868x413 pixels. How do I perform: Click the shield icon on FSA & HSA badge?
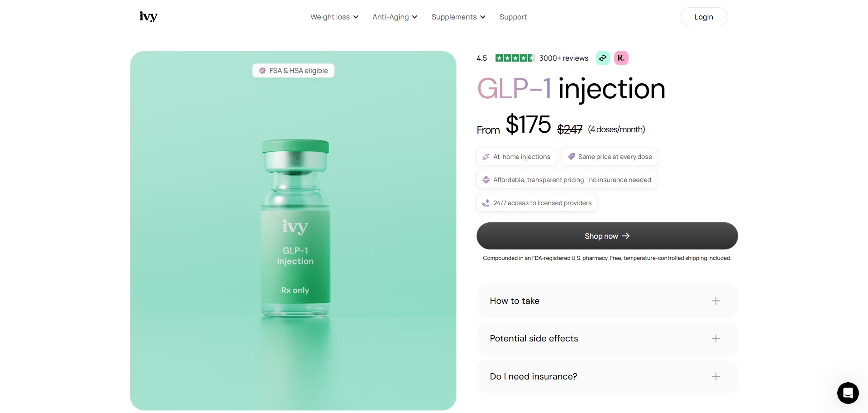pyautogui.click(x=262, y=71)
